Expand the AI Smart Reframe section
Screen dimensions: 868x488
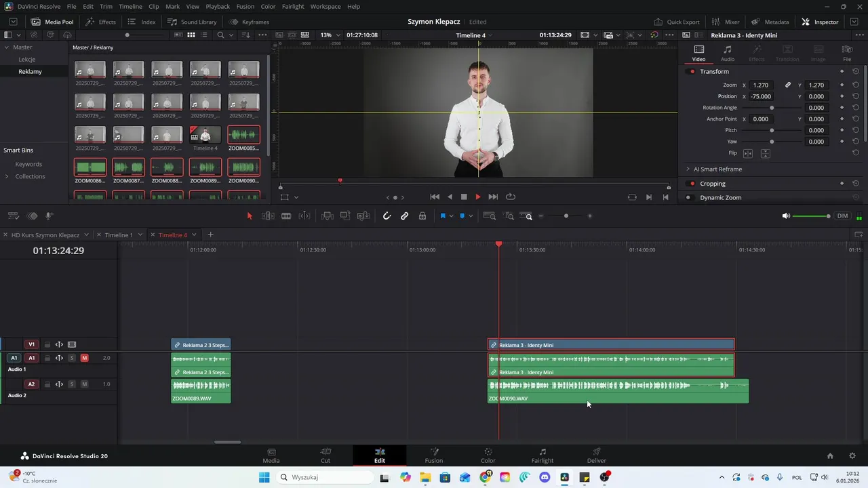(688, 169)
